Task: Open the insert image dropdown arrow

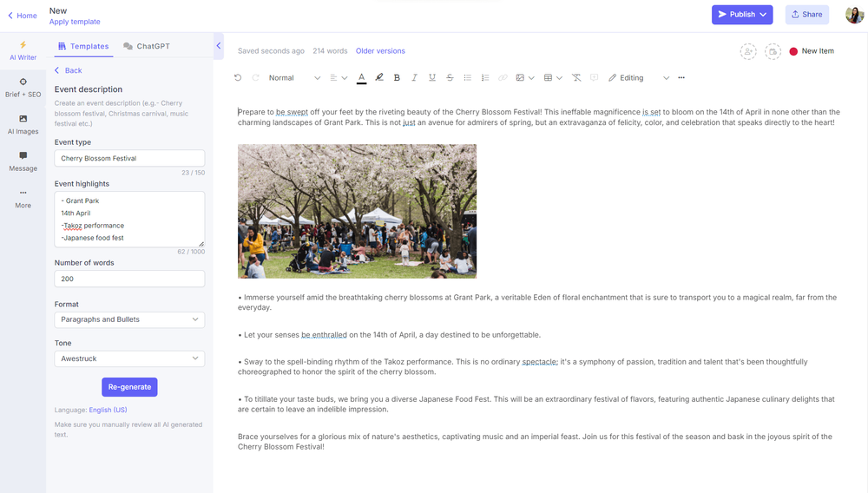Action: 531,78
